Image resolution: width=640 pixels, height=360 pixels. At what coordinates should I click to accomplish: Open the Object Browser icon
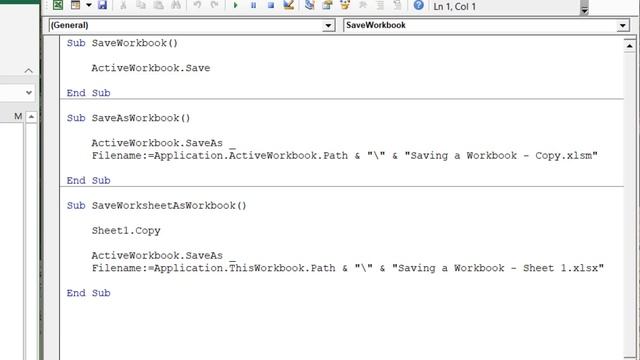click(x=345, y=5)
